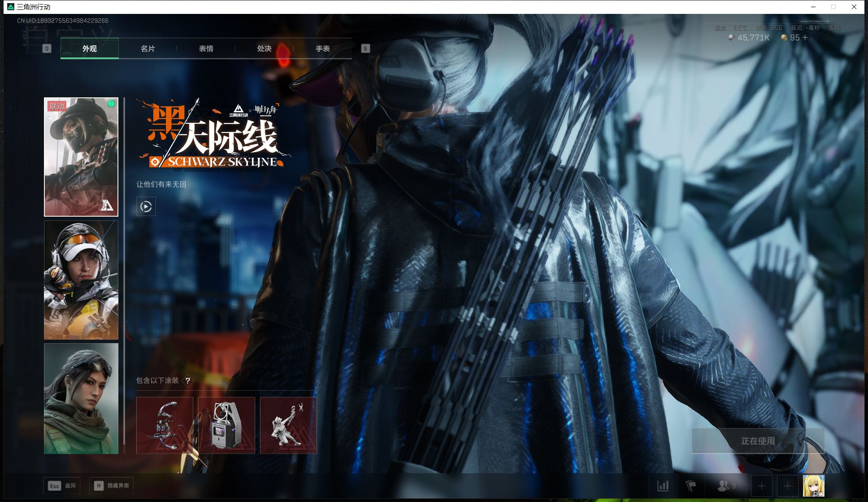
Task: Select the white safe box skin thumbnail
Action: 226,425
